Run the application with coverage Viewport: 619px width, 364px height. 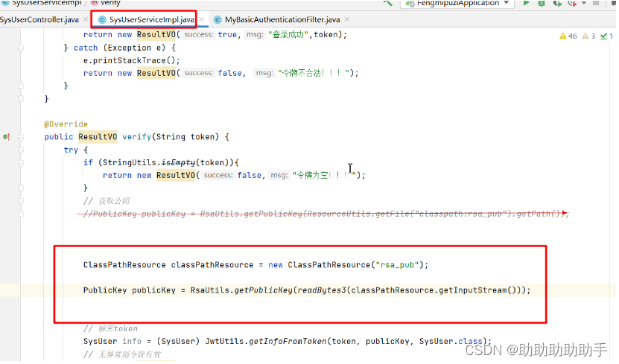557,3
